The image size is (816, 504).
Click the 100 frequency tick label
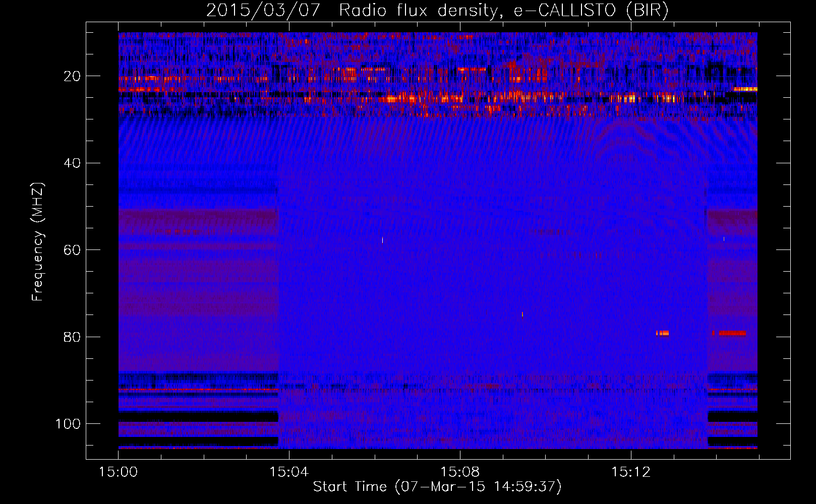click(68, 424)
